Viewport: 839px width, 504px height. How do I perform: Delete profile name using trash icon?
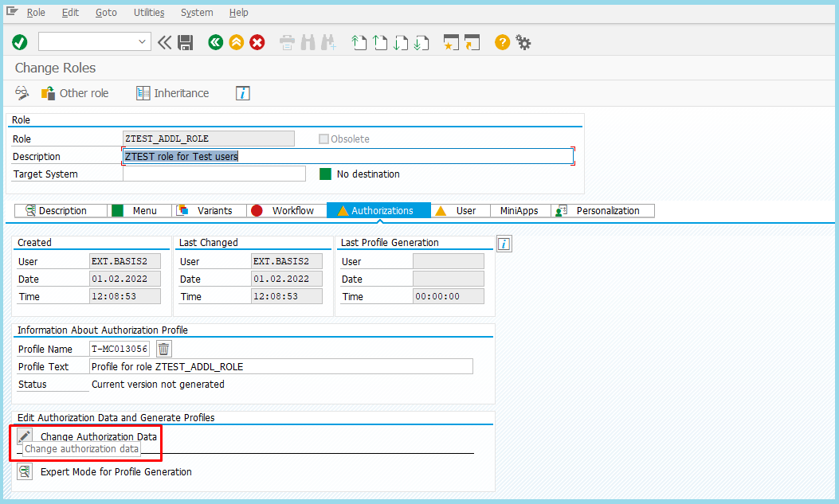click(x=163, y=349)
